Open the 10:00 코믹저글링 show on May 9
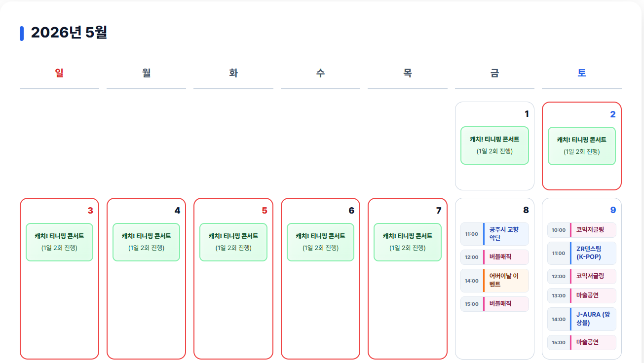This screenshot has height=363, width=644. [x=581, y=230]
